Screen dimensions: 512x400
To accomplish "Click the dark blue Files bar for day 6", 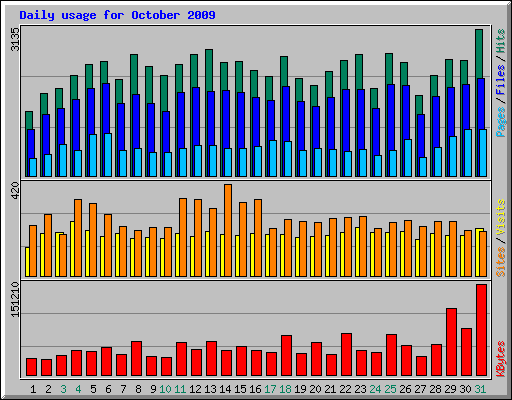I will (106, 108).
